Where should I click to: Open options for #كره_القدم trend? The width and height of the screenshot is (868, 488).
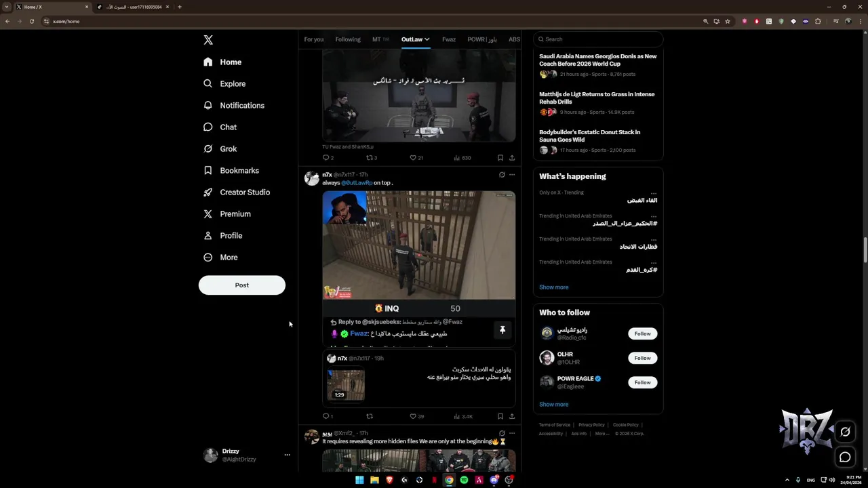pyautogui.click(x=654, y=262)
